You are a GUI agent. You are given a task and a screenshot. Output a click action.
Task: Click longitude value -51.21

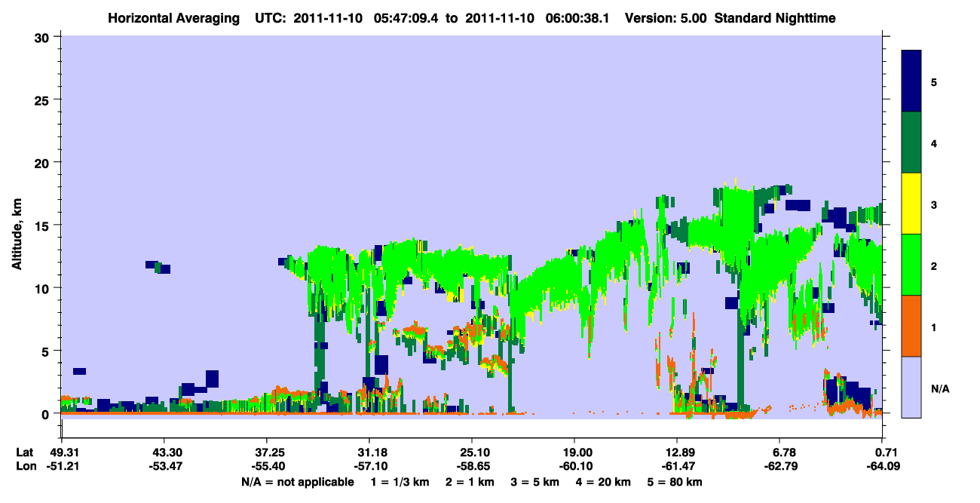click(61, 467)
